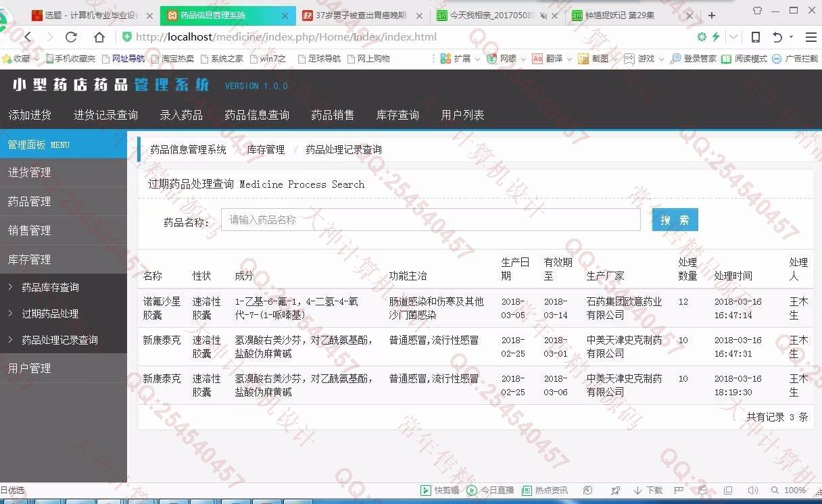This screenshot has height=504, width=822.
Task: Toggle 阅读模式 reading mode
Action: [744, 59]
